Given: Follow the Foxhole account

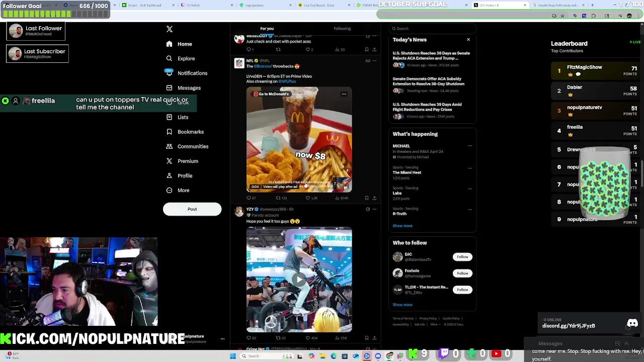Looking at the screenshot, I should 462,274.
